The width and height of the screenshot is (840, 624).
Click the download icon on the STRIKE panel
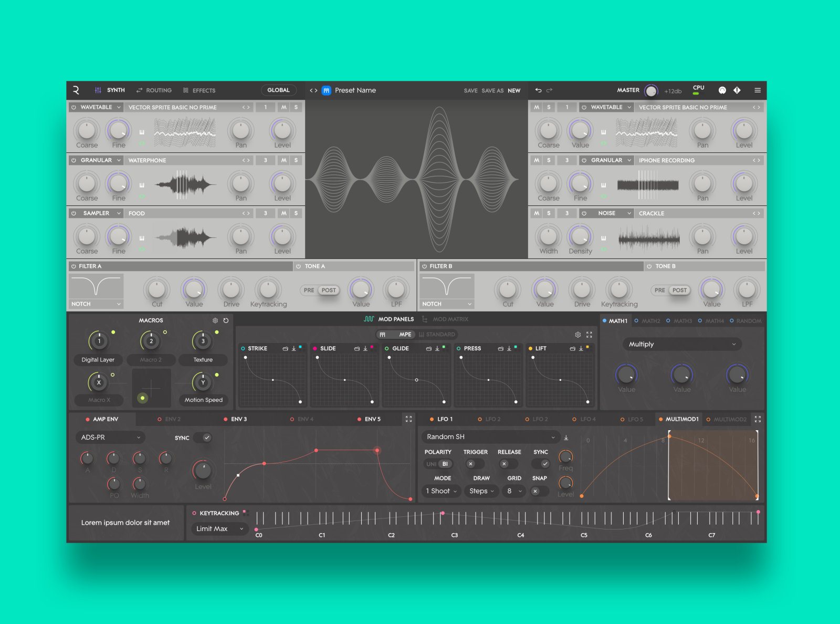tap(293, 348)
